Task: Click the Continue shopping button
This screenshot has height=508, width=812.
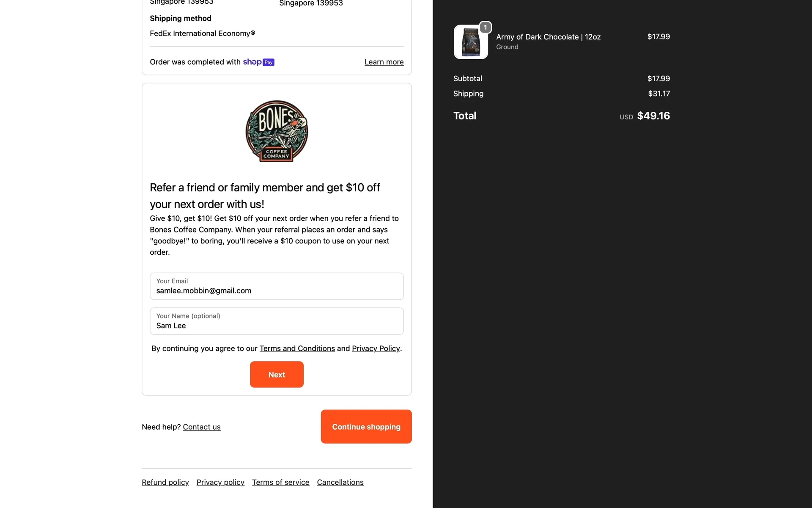Action: (x=366, y=427)
